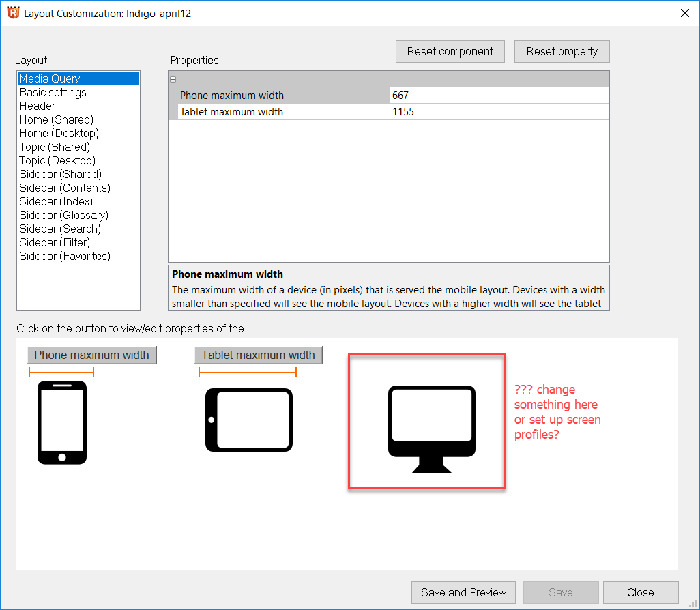Click the orange phone width indicator bar
700x610 pixels.
(61, 372)
